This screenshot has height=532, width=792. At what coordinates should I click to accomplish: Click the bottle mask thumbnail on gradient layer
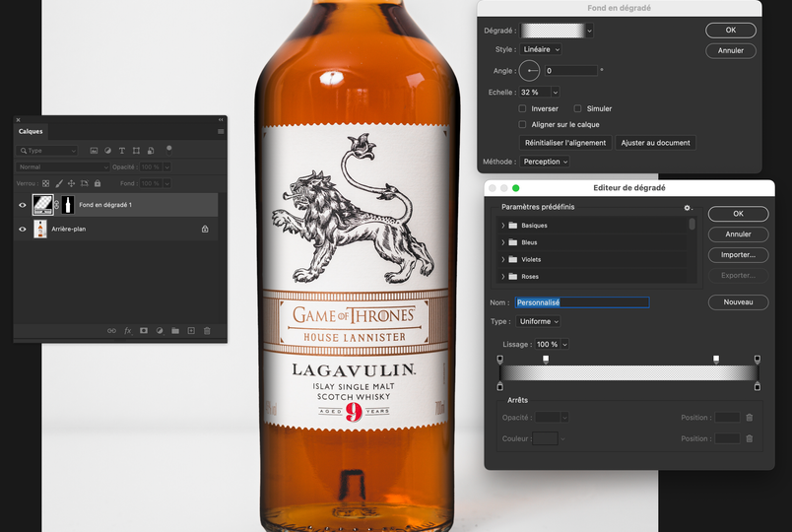(x=68, y=205)
